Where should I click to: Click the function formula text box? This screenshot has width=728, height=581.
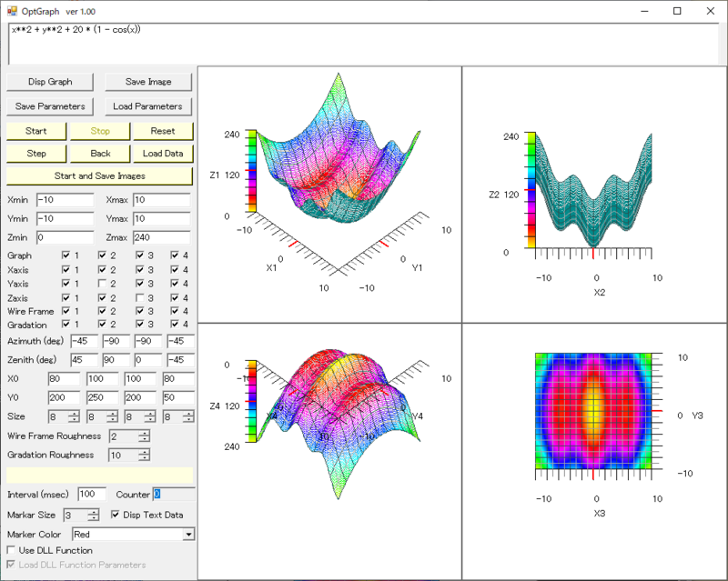[x=364, y=43]
